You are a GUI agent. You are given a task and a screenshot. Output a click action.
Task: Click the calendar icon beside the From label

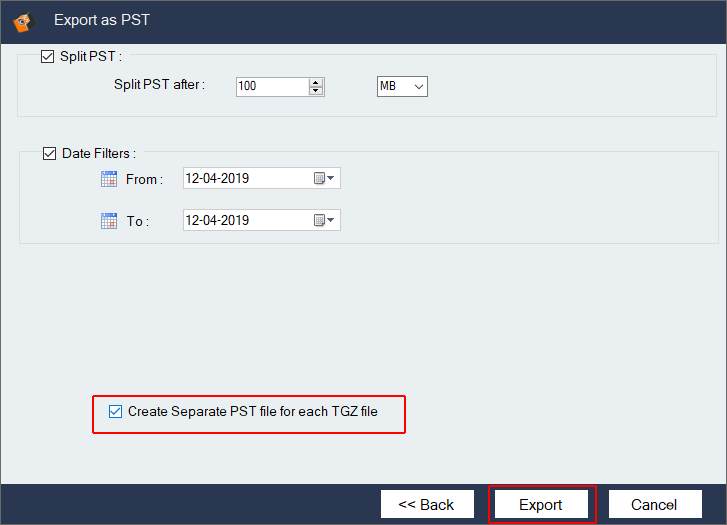[x=109, y=179]
